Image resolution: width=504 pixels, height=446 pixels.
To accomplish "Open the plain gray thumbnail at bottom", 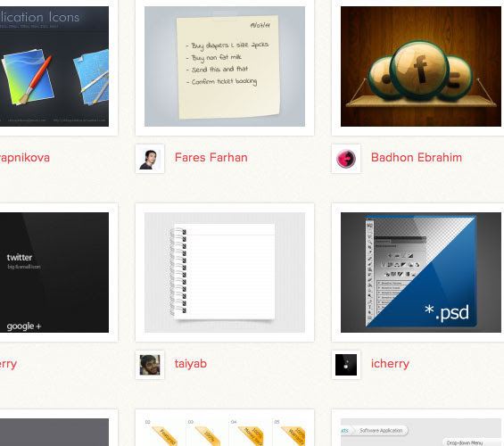I will coord(54,433).
